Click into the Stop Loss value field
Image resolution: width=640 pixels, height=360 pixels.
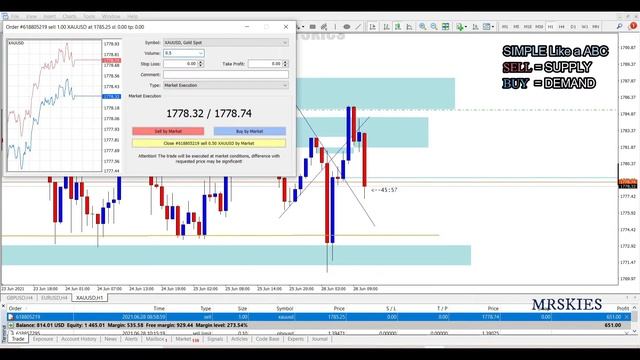(x=180, y=64)
